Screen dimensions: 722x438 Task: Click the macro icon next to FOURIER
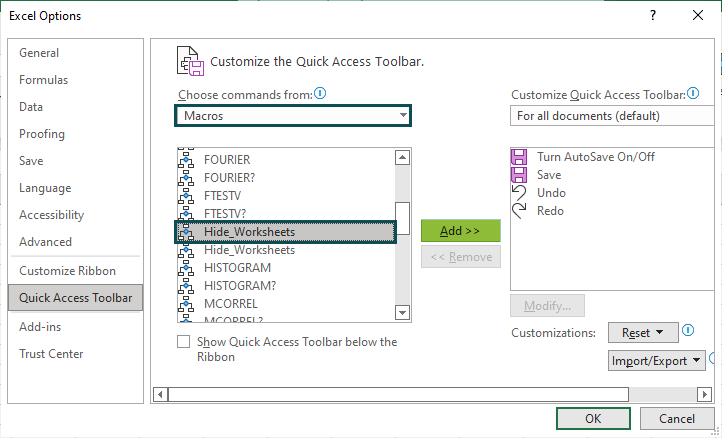[186, 159]
